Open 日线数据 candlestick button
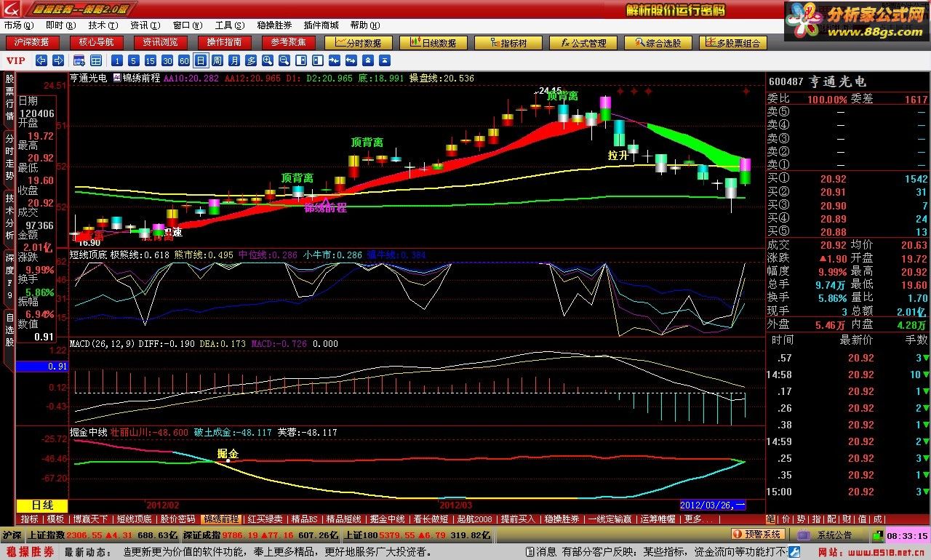Image resolution: width=931 pixels, height=560 pixels. point(433,43)
